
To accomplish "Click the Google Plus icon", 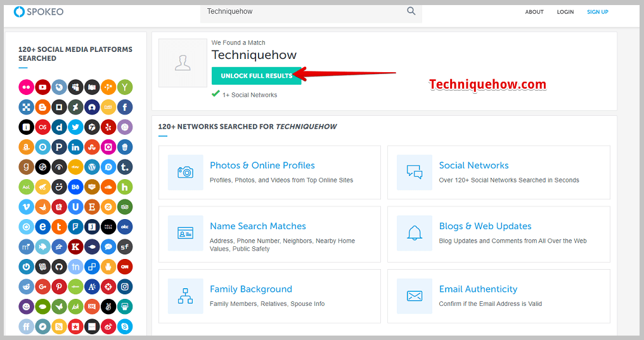I will (42, 287).
